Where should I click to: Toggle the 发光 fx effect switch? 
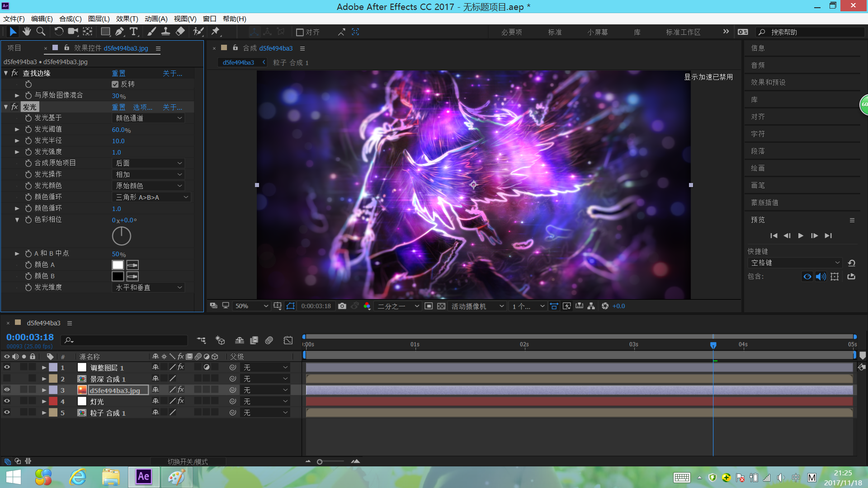tap(14, 107)
